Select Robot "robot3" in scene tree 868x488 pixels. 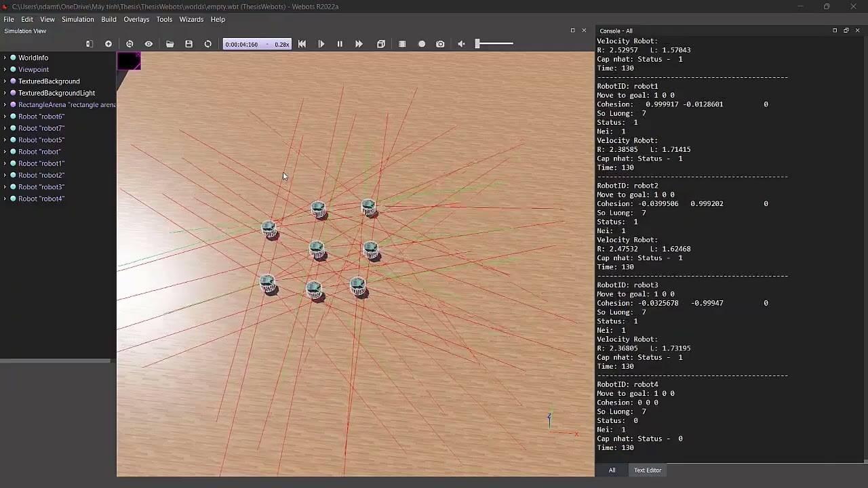[41, 187]
